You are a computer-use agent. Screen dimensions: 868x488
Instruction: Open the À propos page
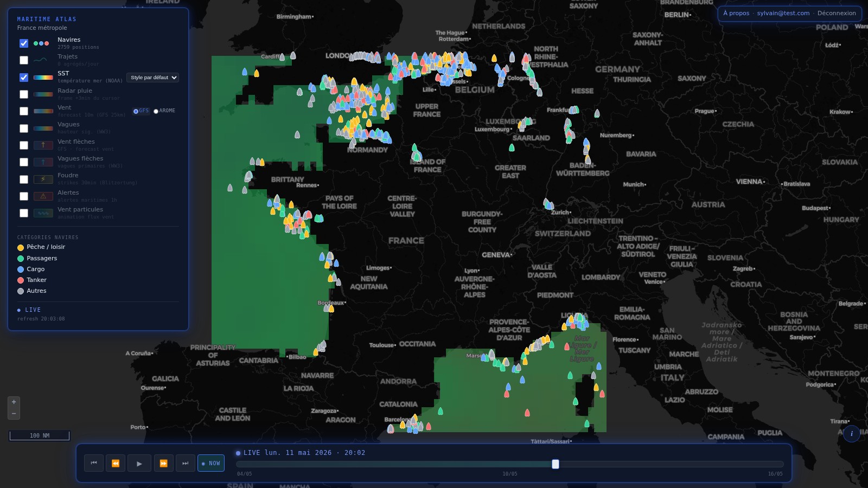[x=736, y=13]
